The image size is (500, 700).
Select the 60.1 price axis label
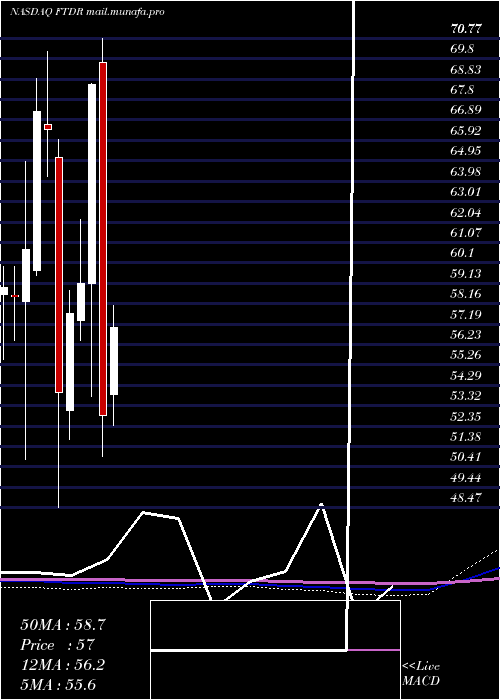pos(462,253)
